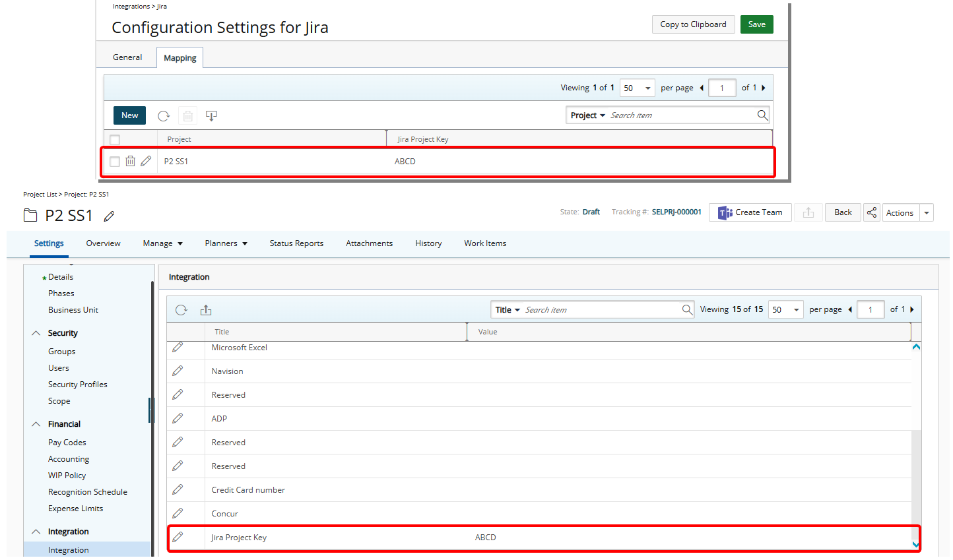Viewport: 953px width, 560px height.
Task: Edit the Jira Project Key value
Action: [x=177, y=537]
